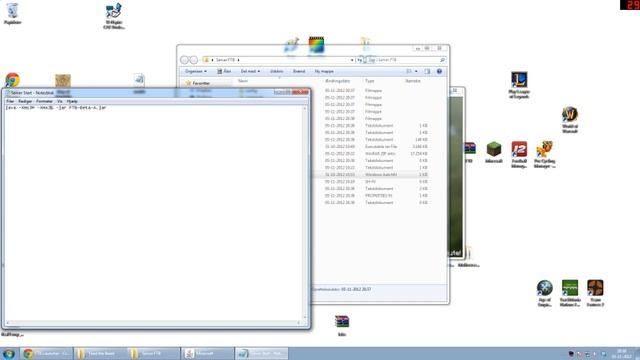Click the taskbar clock

(x=622, y=353)
